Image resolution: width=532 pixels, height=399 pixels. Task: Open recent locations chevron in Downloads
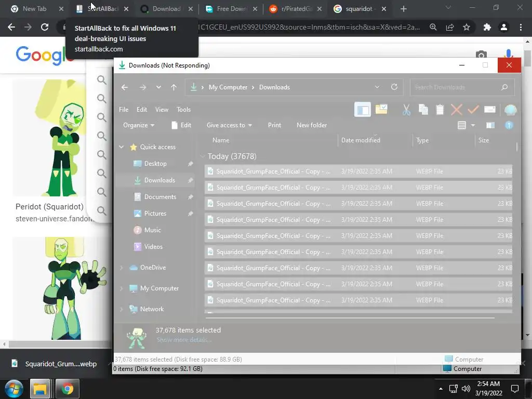click(x=158, y=87)
